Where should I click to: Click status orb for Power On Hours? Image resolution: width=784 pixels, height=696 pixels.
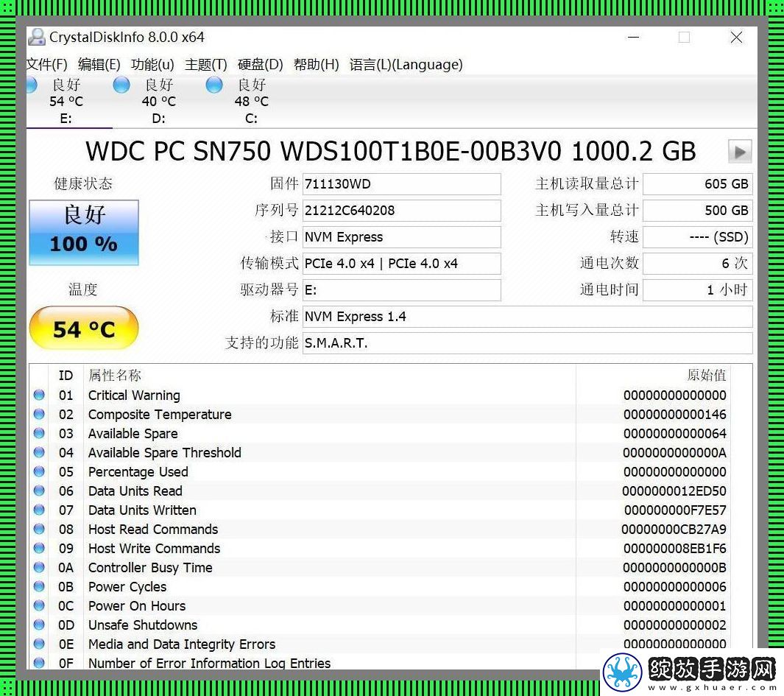[39, 605]
